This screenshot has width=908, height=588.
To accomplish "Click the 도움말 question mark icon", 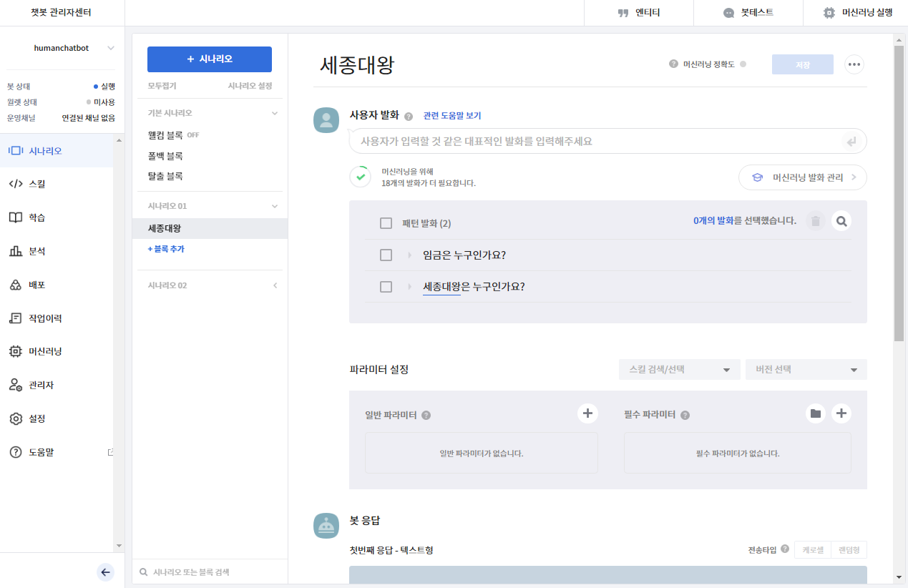I will [x=15, y=452].
